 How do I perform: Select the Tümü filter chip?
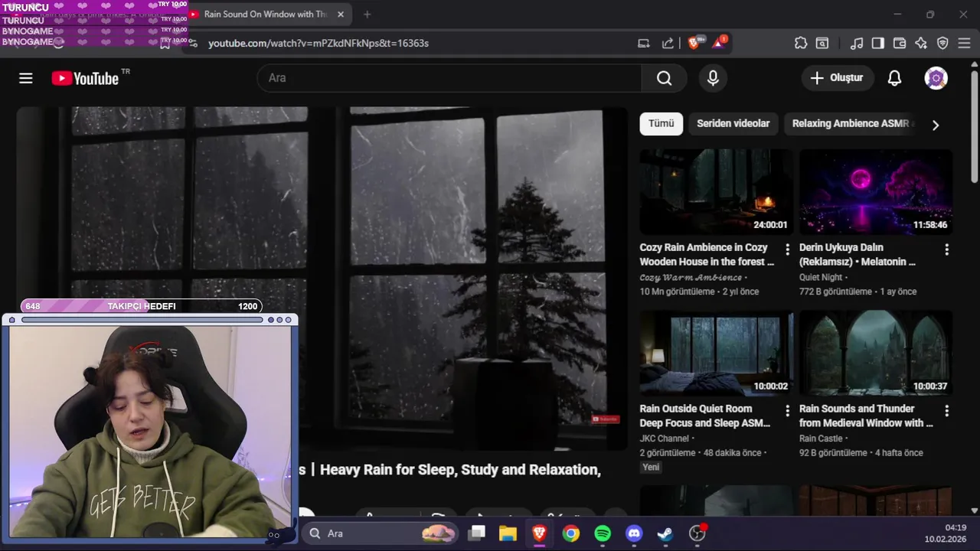tap(661, 123)
